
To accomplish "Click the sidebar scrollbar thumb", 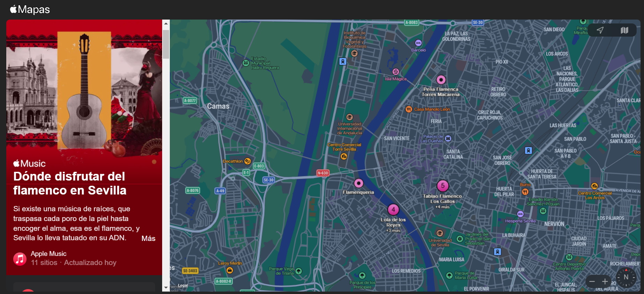I will (x=166, y=44).
